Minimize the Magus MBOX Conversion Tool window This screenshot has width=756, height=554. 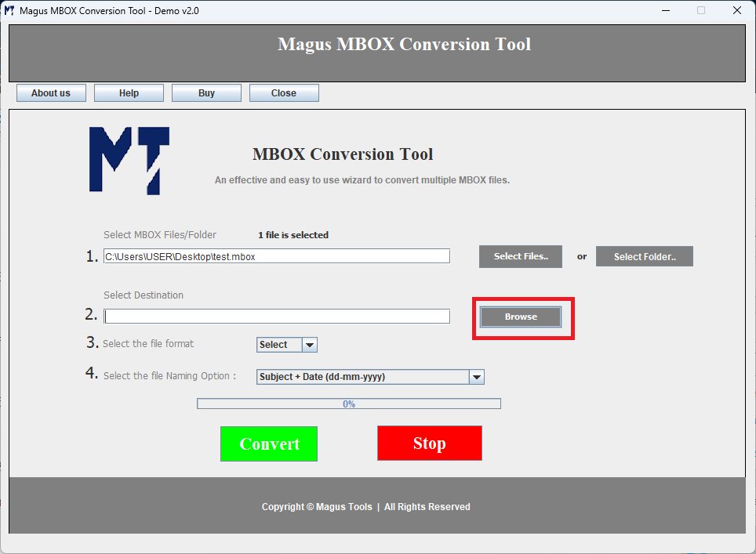click(x=666, y=11)
